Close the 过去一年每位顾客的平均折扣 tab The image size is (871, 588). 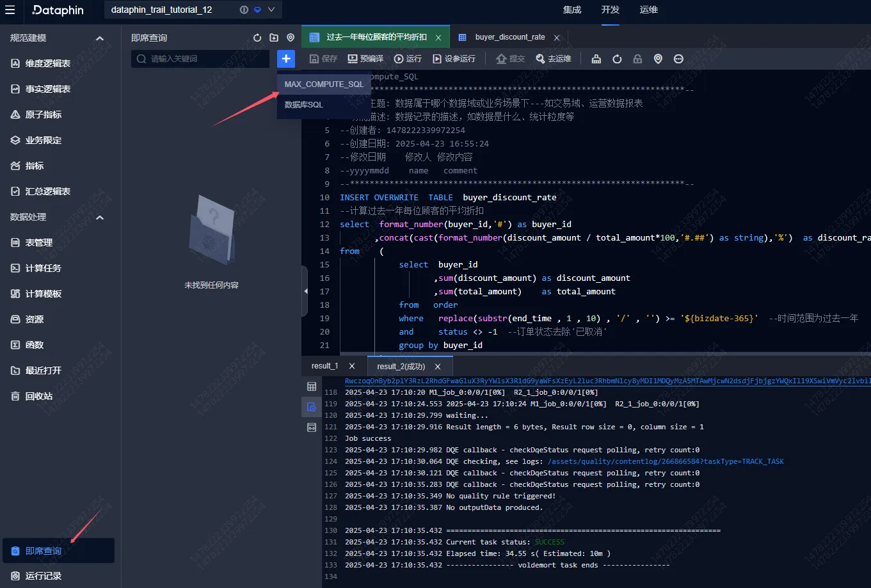pyautogui.click(x=438, y=38)
